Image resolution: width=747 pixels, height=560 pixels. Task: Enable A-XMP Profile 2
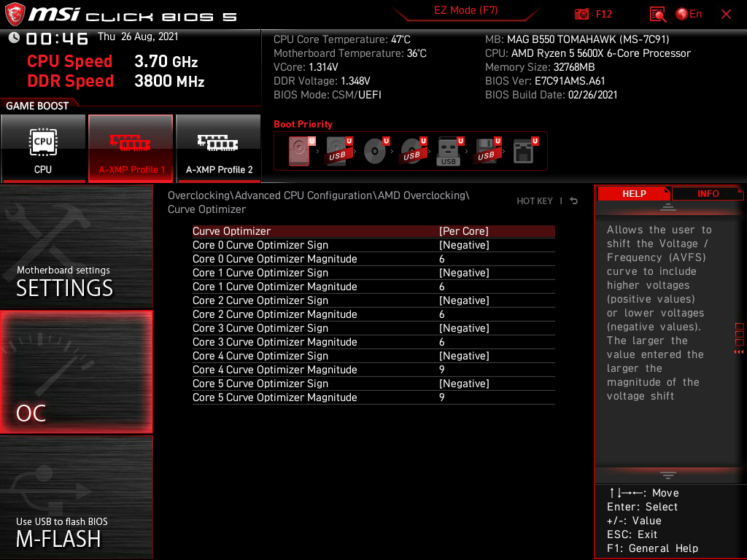(219, 148)
